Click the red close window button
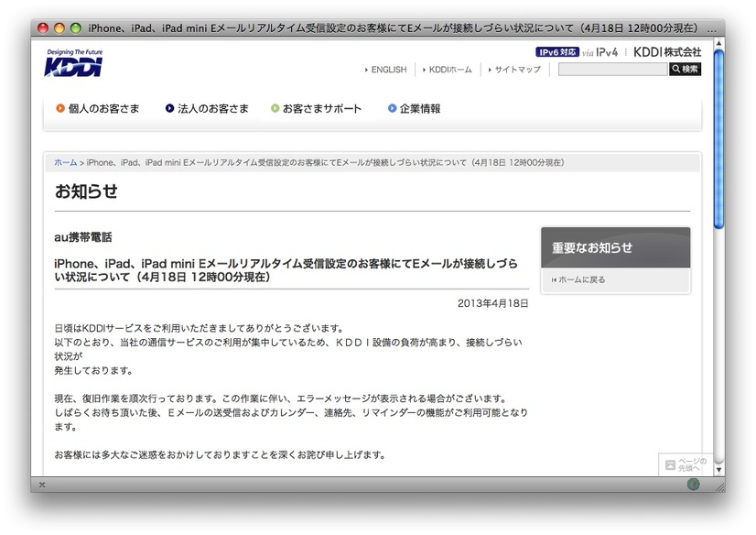This screenshot has height=535, width=756. [x=43, y=28]
